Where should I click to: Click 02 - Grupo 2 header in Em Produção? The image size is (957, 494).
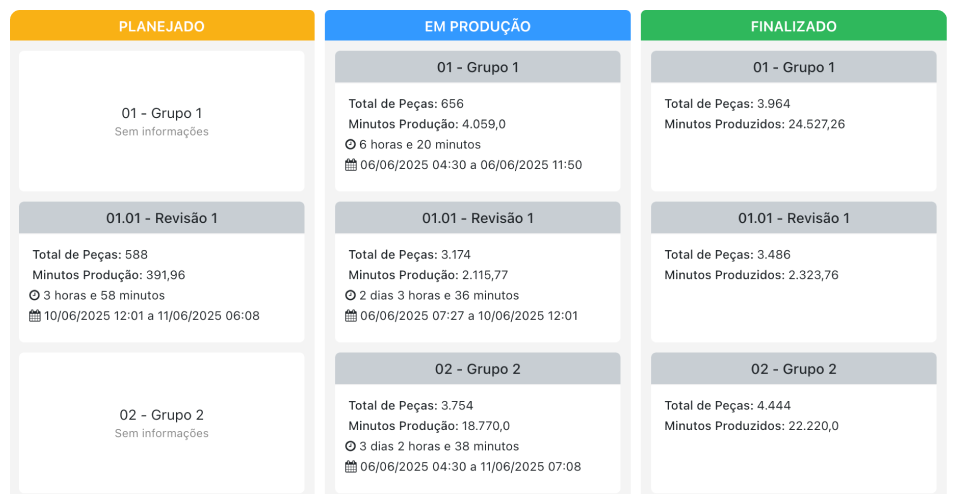pyautogui.click(x=478, y=369)
